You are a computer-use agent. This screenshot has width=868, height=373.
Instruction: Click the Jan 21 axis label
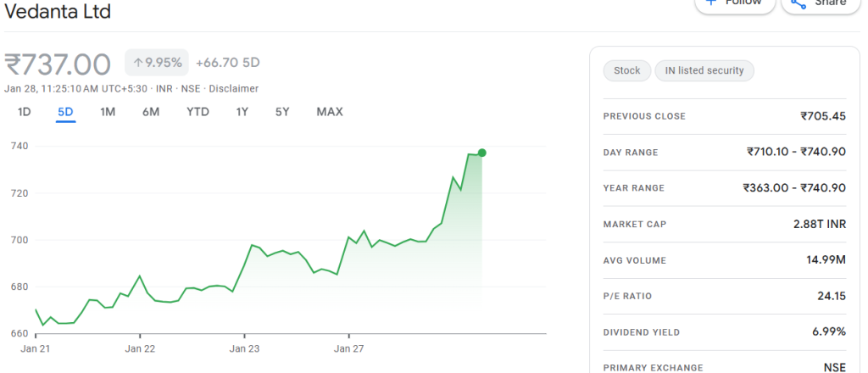(x=35, y=349)
